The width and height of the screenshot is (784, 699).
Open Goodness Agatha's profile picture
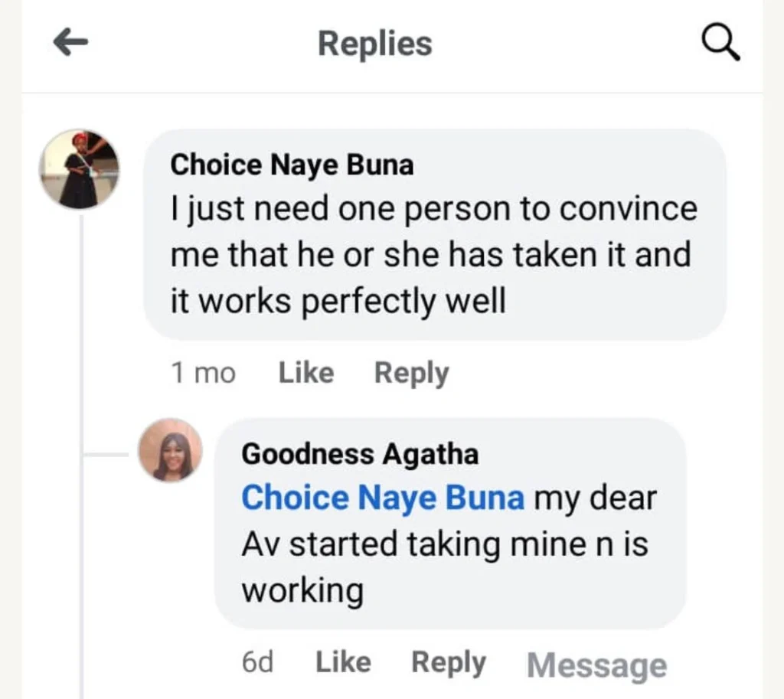(x=170, y=450)
